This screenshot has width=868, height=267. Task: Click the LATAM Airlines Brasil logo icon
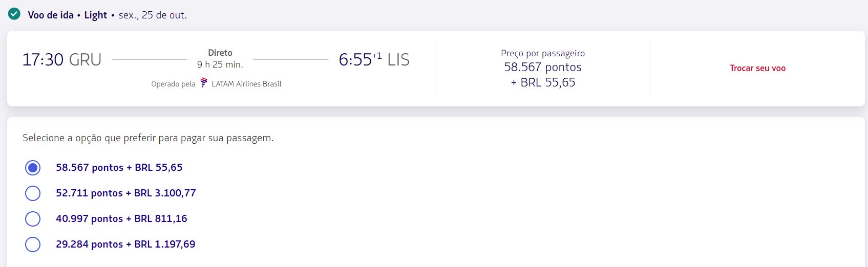pyautogui.click(x=204, y=83)
